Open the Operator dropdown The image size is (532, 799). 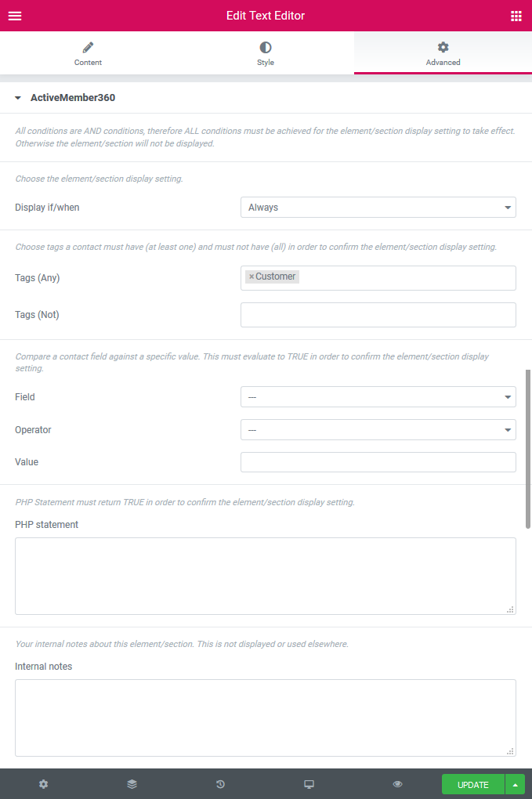[378, 429]
